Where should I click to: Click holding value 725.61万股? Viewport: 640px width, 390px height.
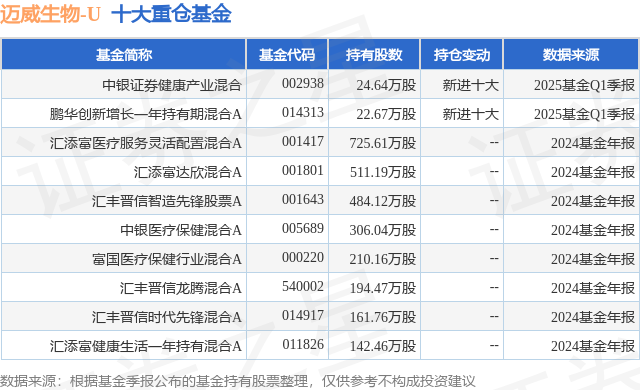click(x=383, y=143)
